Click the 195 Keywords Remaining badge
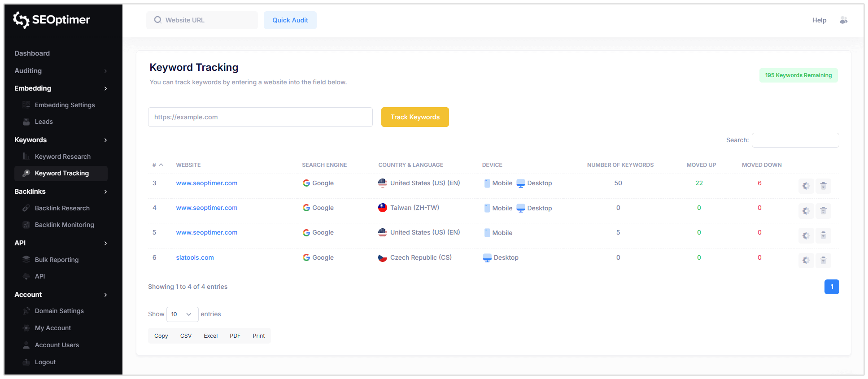868x379 pixels. (798, 75)
